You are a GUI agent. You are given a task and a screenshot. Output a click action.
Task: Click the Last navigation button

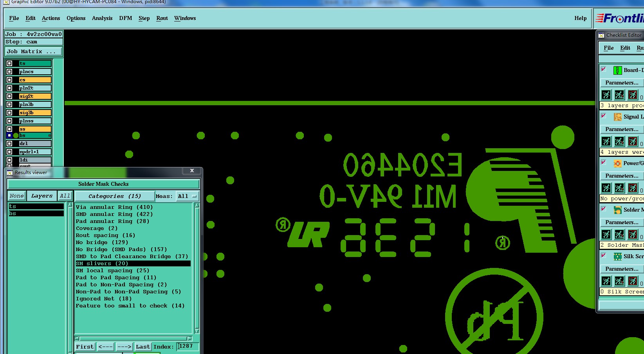pyautogui.click(x=143, y=347)
